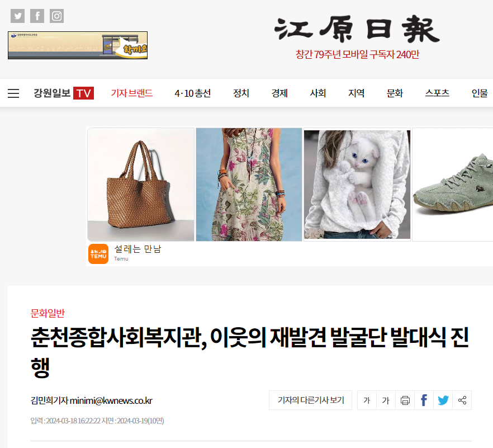Viewport: 493px width, 448px height.
Task: Select the 기자 브랜드 menu item
Action: 132,93
